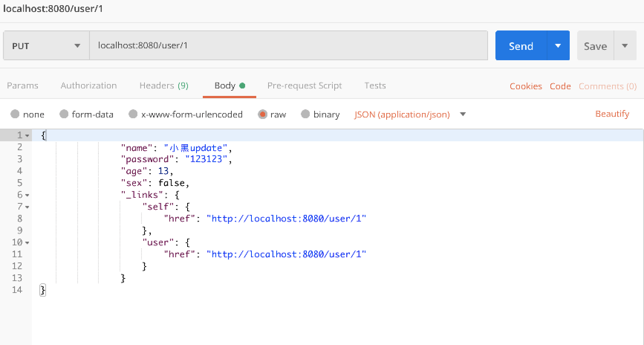The image size is (644, 345).
Task: Click the "name" key on line 2
Action: (137, 148)
